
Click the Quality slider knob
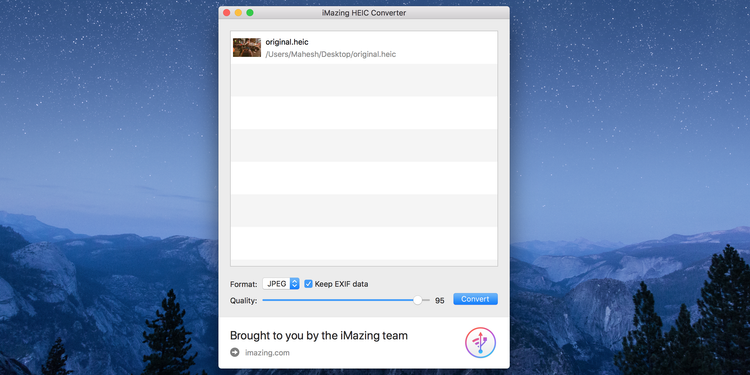[418, 300]
